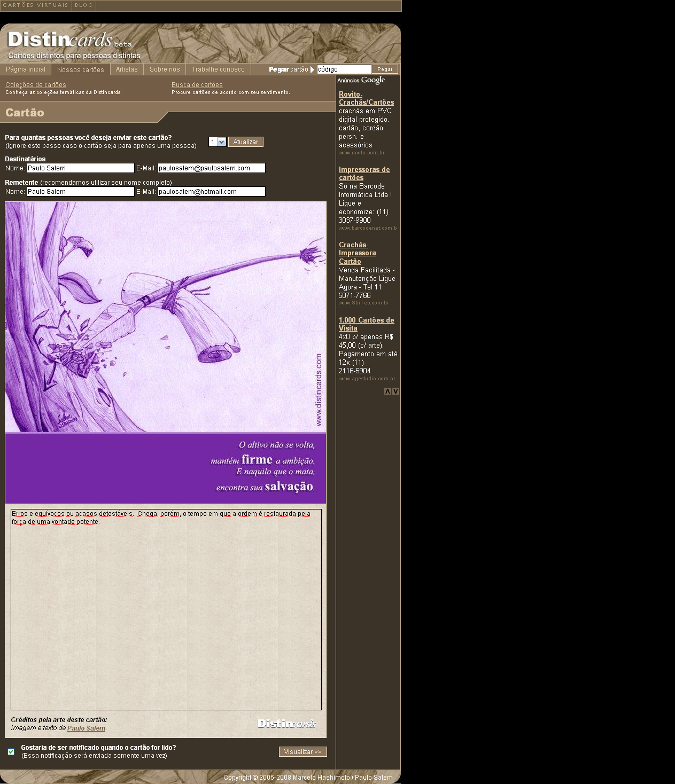
Task: Click the 'Cartão' page heading
Action: coord(25,113)
